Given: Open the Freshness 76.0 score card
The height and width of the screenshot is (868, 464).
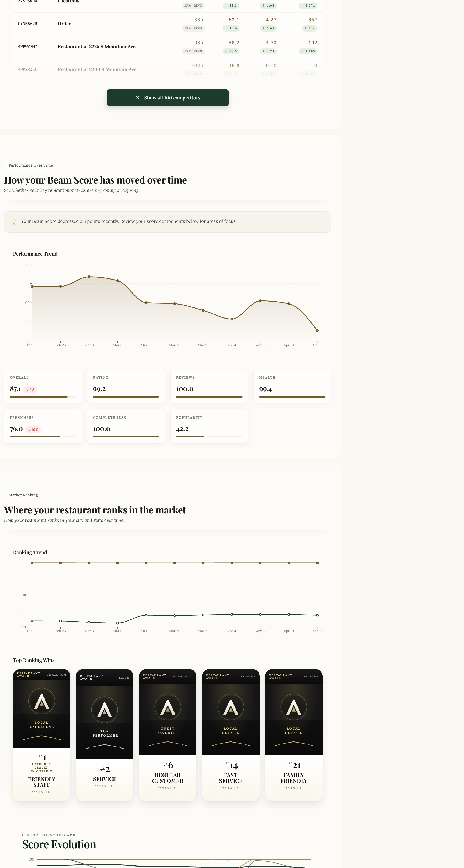Looking at the screenshot, I should [x=43, y=426].
